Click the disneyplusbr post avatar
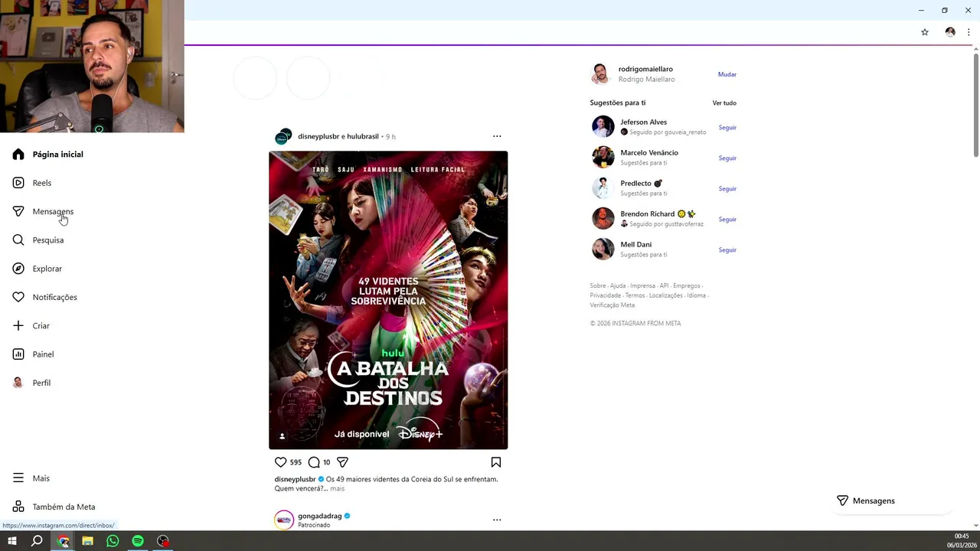Screen dimensions: 980x551 283,136
